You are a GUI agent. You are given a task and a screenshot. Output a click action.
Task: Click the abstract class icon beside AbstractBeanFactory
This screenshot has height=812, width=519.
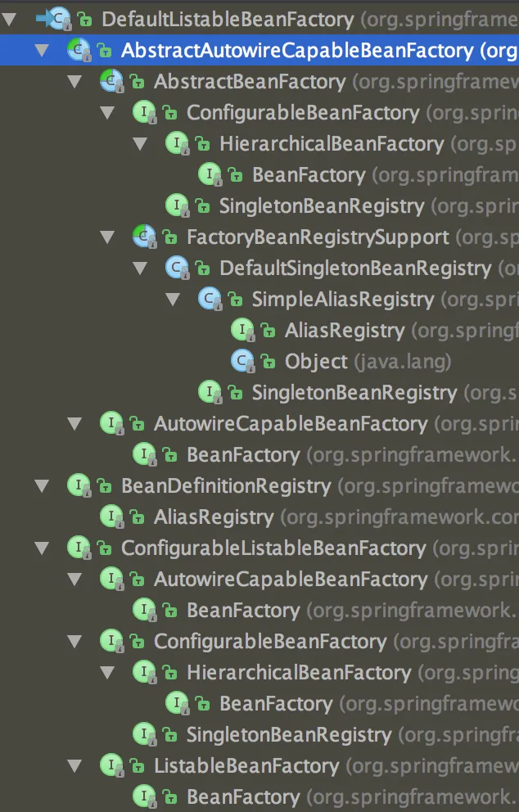(x=112, y=82)
